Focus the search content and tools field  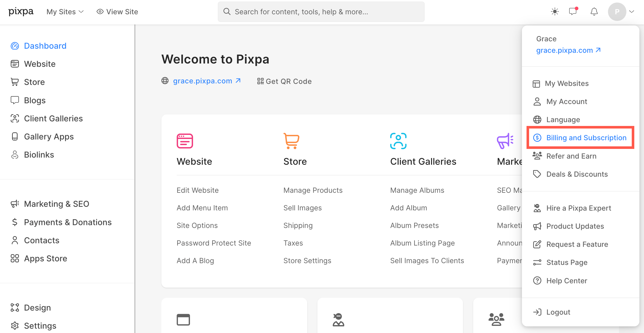pyautogui.click(x=321, y=12)
